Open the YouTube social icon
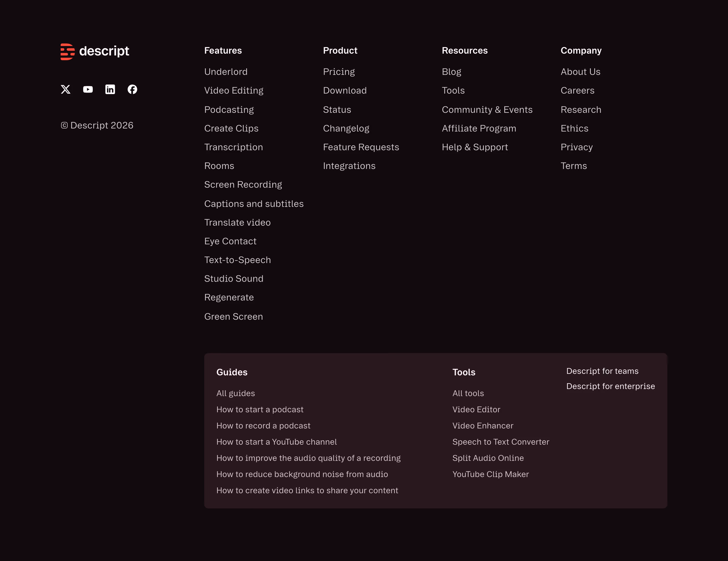The image size is (728, 561). coord(88,89)
